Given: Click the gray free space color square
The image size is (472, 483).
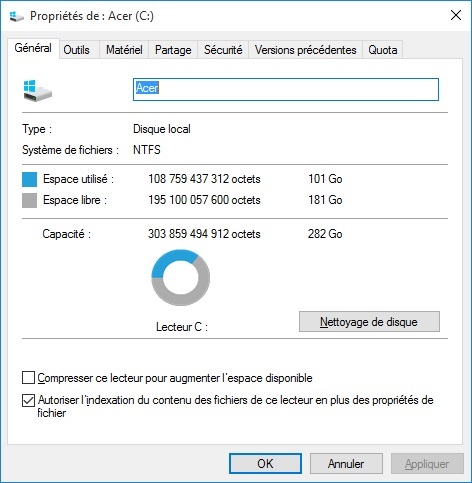Looking at the screenshot, I should click(29, 201).
